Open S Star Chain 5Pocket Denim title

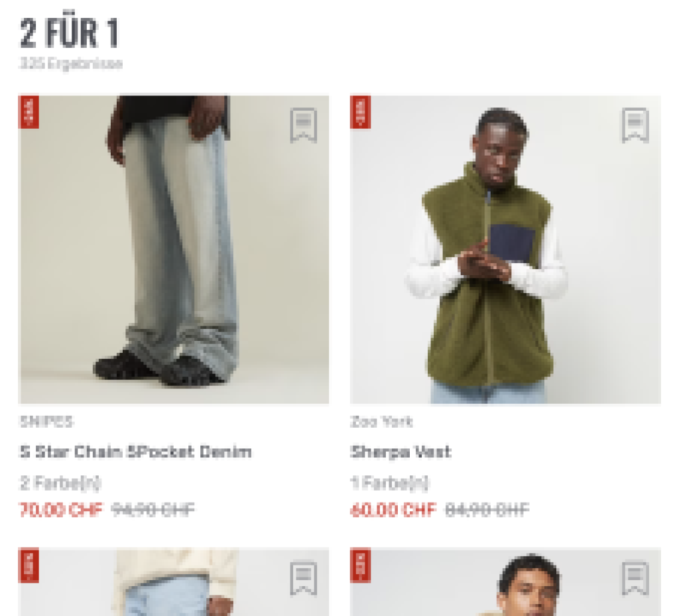135,452
